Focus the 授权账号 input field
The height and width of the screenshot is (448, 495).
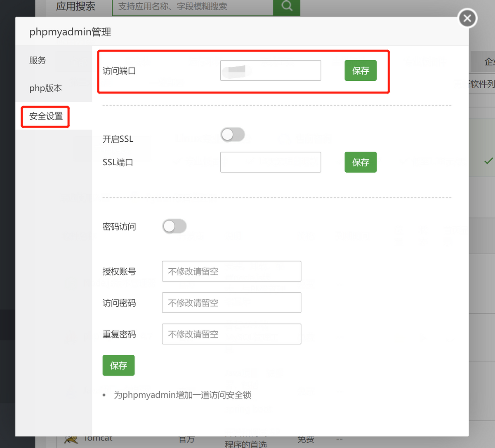pos(231,271)
